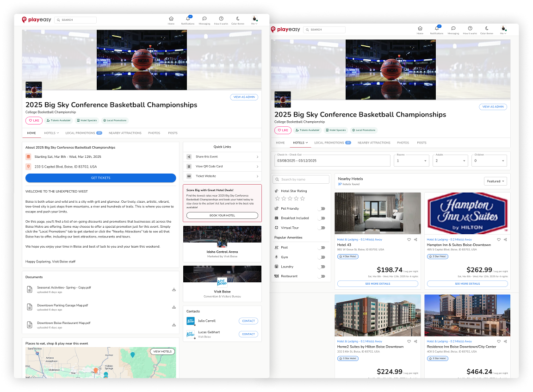Viewport: 533px width, 392px height.
Task: Share Home2 Suites by Hilton listing
Action: coord(415,342)
